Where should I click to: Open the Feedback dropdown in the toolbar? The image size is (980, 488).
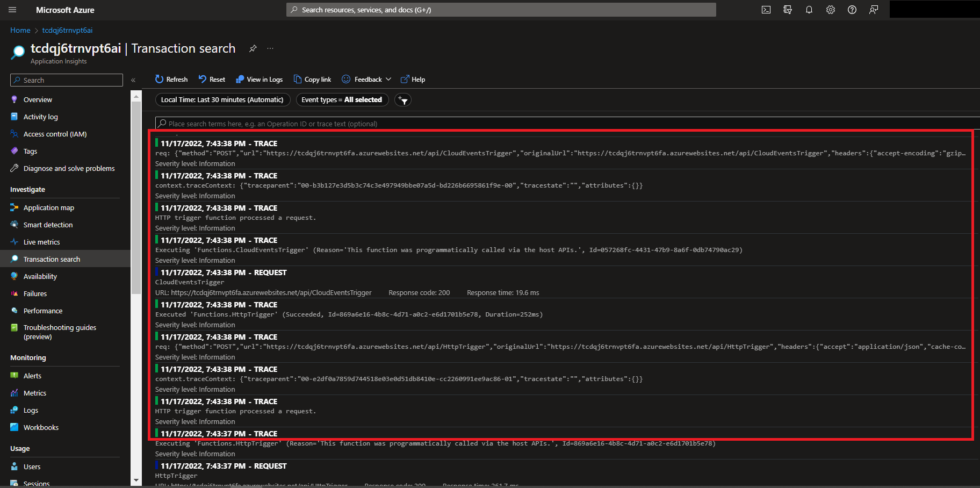point(366,79)
